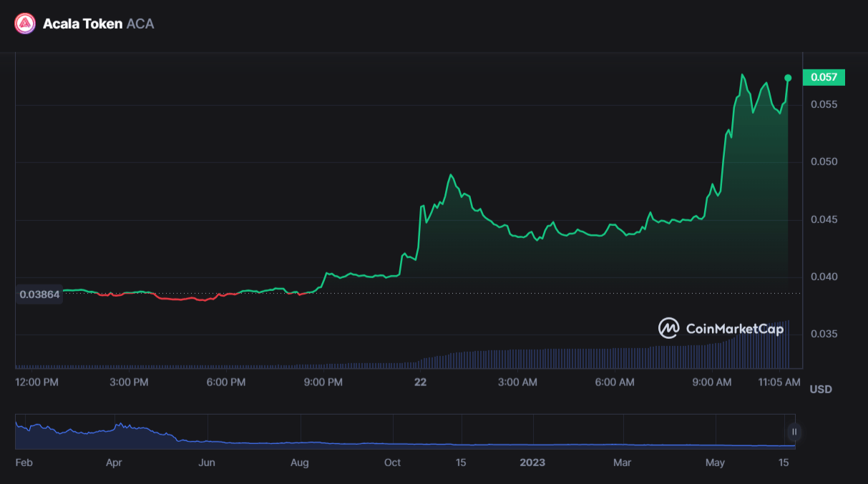Grab the pause-style handle on the range navigator
The width and height of the screenshot is (868, 484).
click(794, 432)
